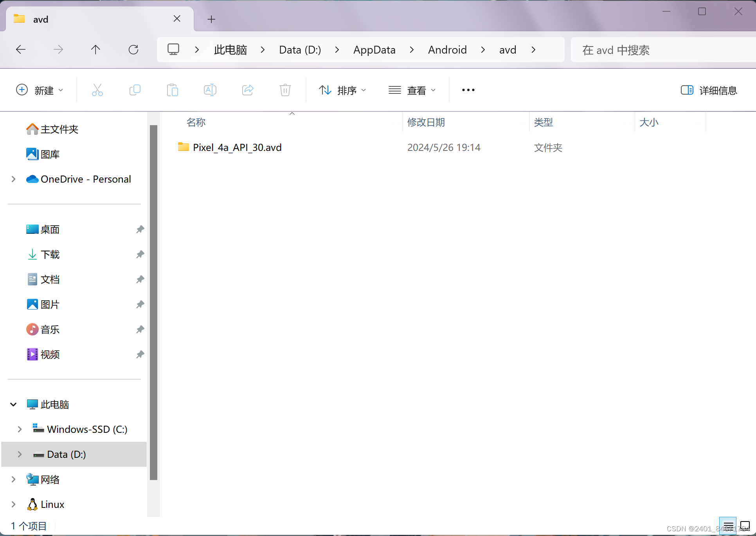
Task: Click the Copy icon in toolbar
Action: (135, 90)
